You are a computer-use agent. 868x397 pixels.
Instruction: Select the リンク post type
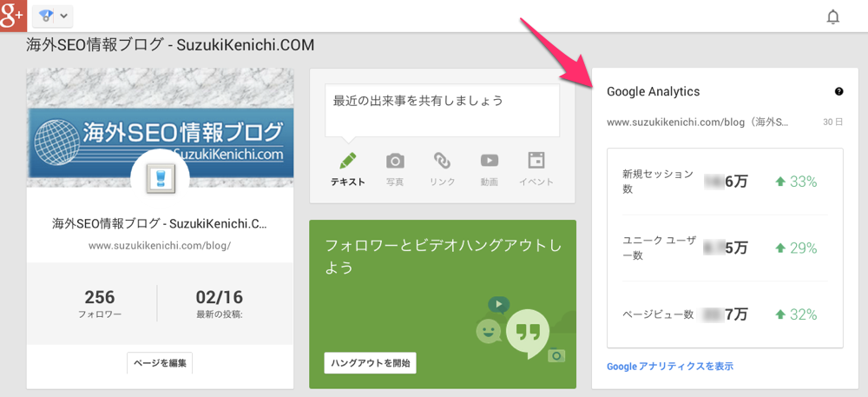[443, 169]
